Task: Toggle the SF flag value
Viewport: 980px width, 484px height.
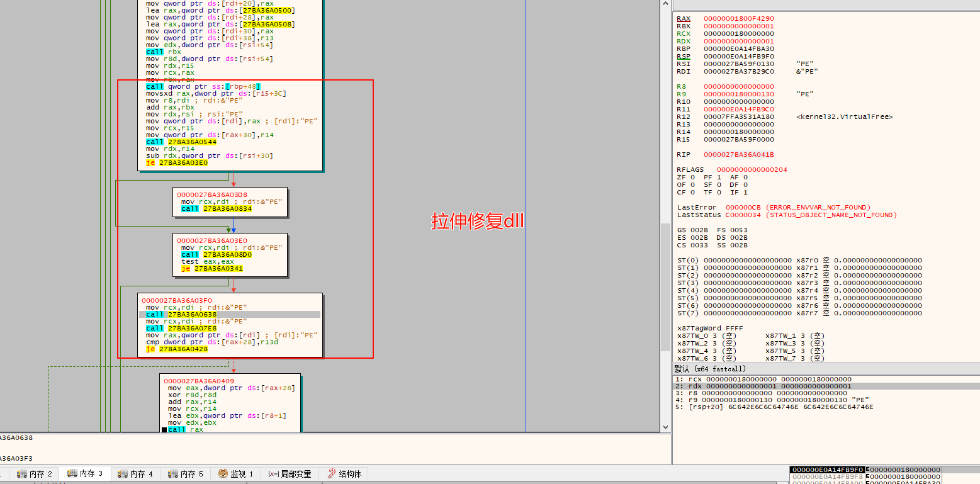Action: coord(719,185)
